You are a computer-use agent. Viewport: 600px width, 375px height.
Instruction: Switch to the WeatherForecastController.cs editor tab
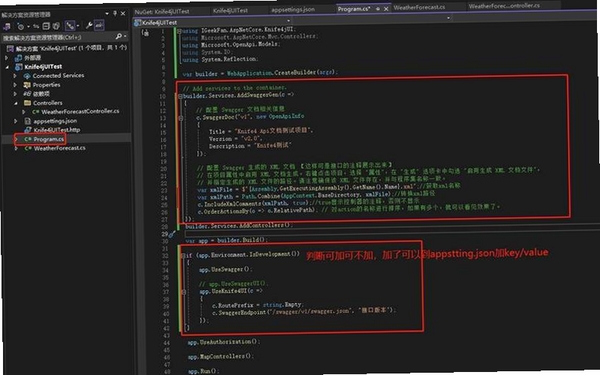point(504,6)
